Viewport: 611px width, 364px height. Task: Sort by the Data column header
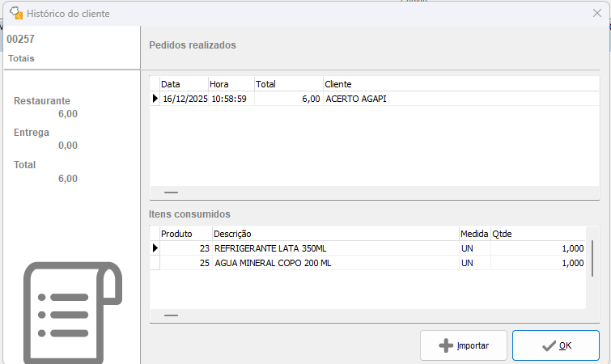point(183,84)
